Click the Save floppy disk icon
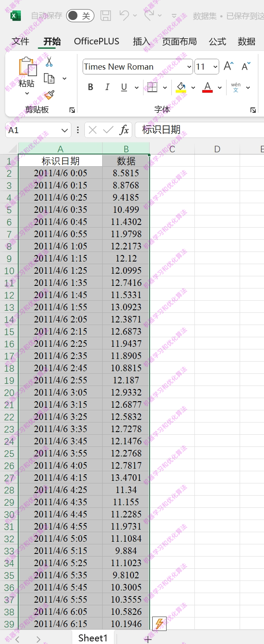264x644 pixels. [106, 16]
